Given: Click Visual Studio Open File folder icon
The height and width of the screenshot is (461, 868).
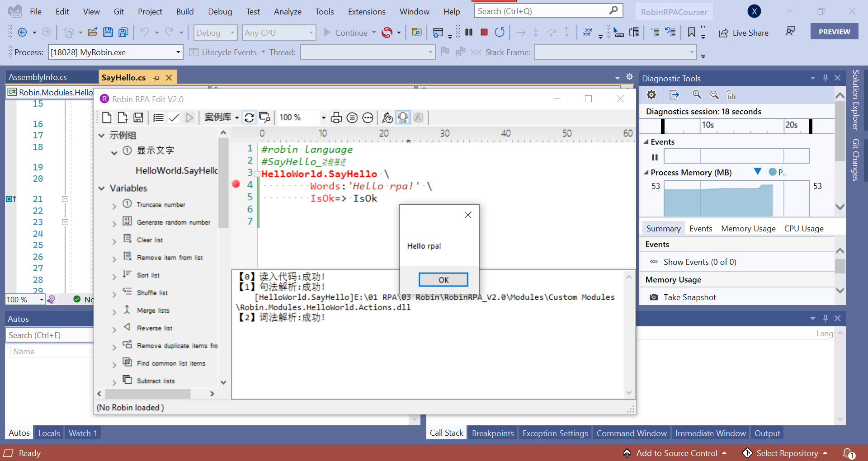Looking at the screenshot, I should click(x=93, y=32).
